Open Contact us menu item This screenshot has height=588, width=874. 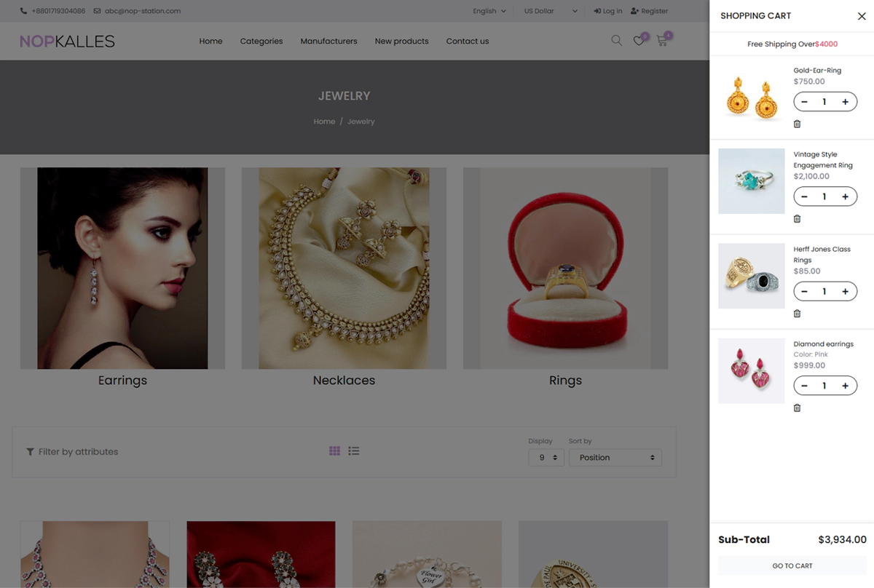[x=468, y=41]
